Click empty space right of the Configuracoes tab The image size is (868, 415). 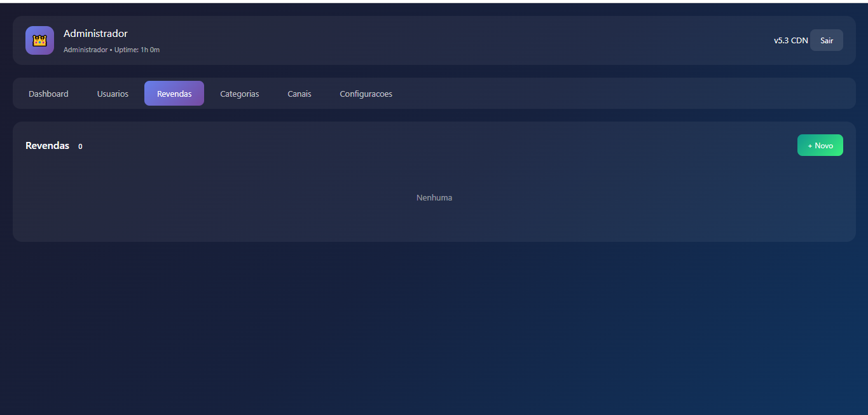[604, 94]
